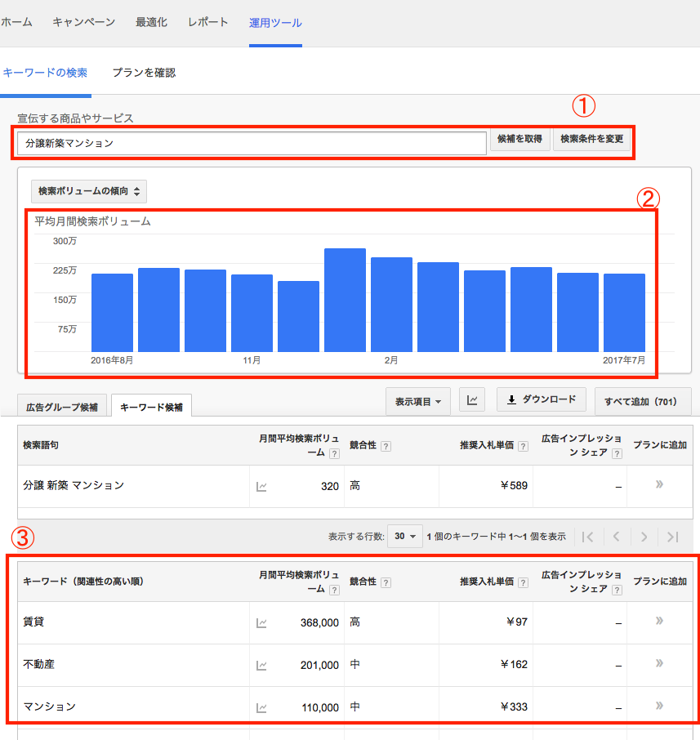Open the 最適化 tab
The height and width of the screenshot is (740, 700).
pyautogui.click(x=151, y=22)
